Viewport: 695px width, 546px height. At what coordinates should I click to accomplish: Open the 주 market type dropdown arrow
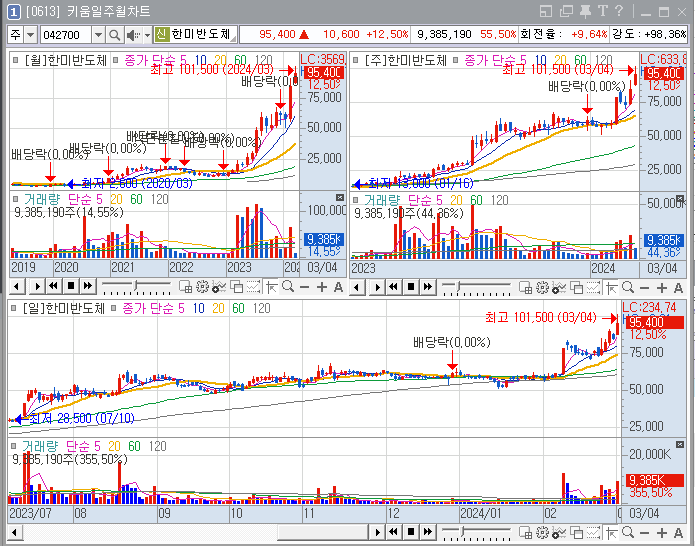30,35
